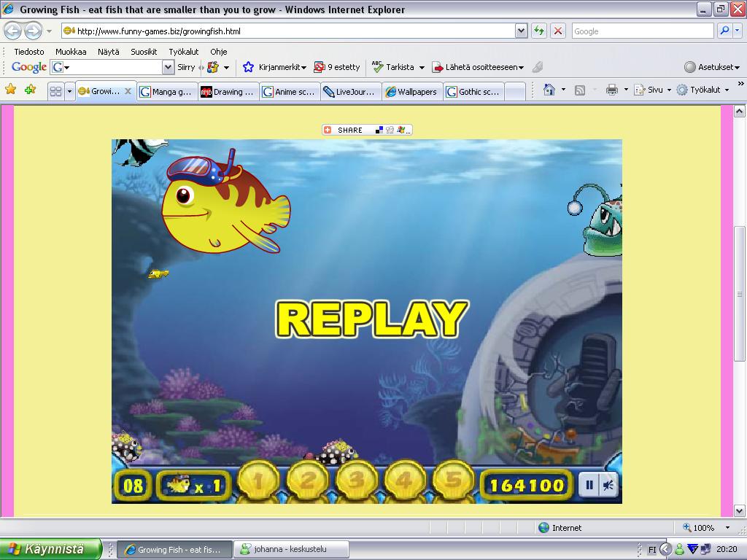Open the Muokkaa menu

71,52
